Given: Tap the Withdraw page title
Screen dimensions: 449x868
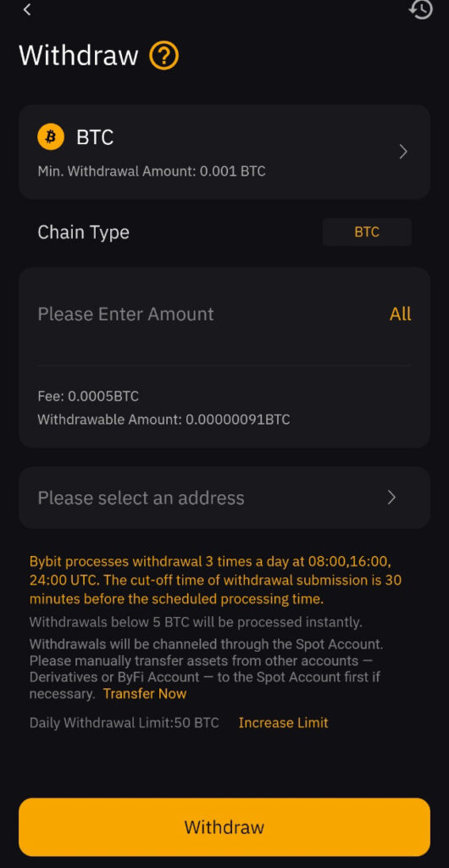Looking at the screenshot, I should (79, 55).
